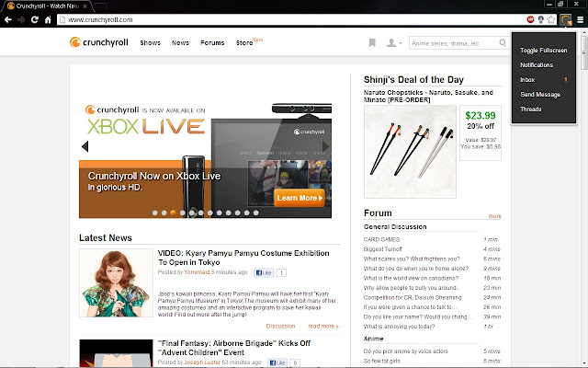This screenshot has height=368, width=588.
Task: Go to the browser home icon
Action: [x=48, y=19]
